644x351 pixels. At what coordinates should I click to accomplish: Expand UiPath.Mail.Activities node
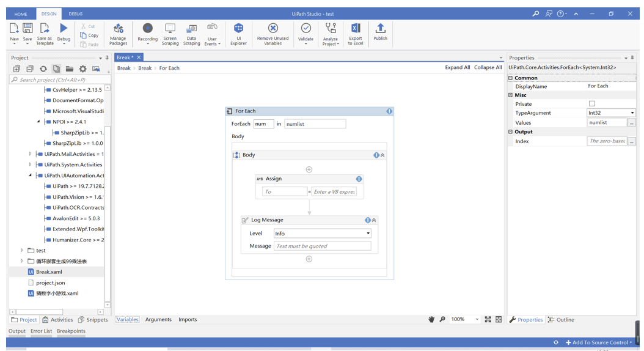(x=30, y=153)
